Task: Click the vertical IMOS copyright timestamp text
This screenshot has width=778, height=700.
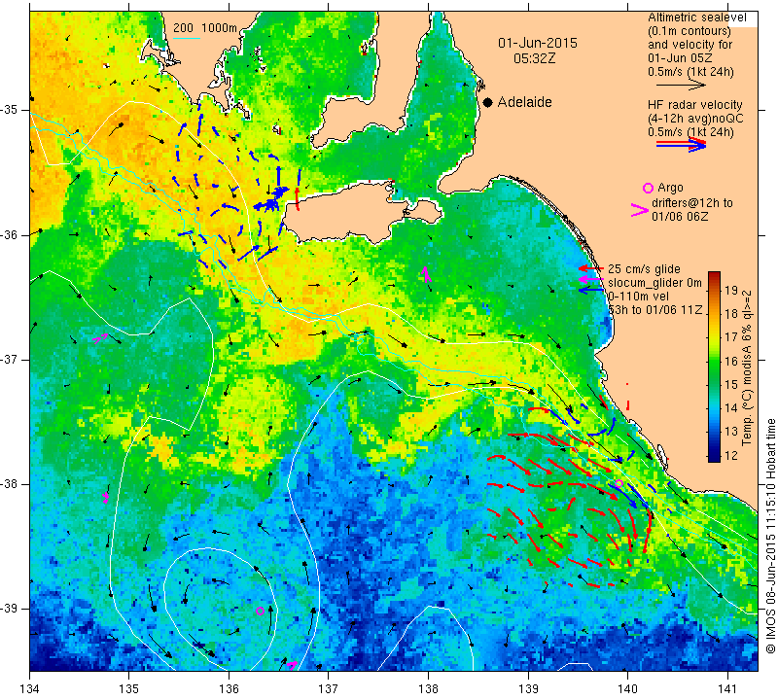Action: 770,536
